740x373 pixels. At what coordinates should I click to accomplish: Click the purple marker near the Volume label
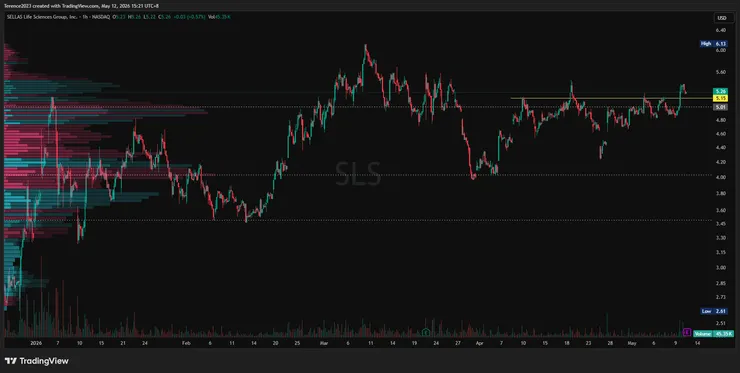tap(687, 333)
